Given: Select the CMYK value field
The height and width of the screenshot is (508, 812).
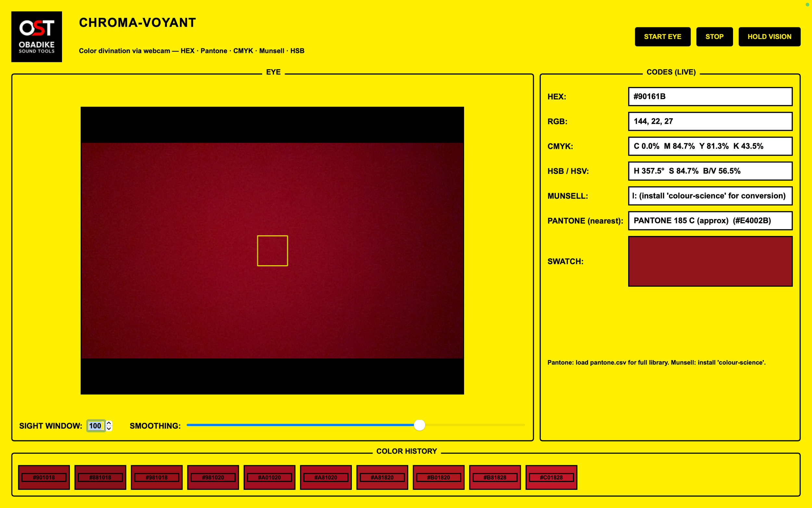Looking at the screenshot, I should tap(710, 146).
